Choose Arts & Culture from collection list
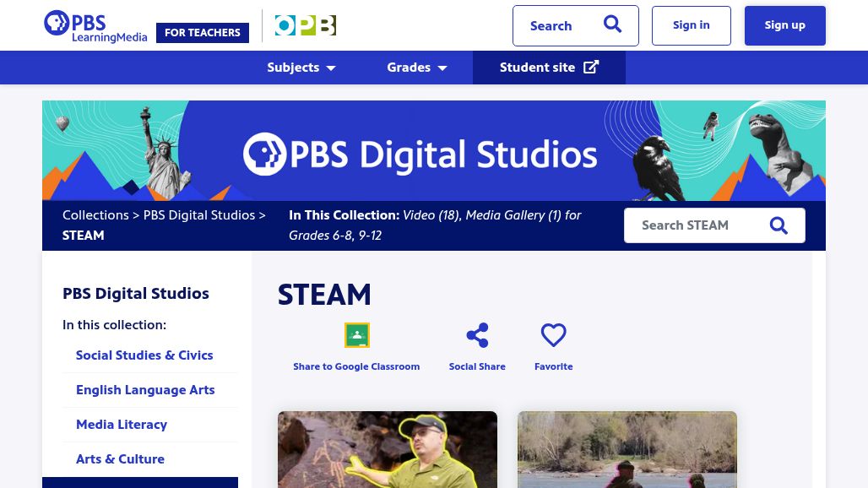Viewport: 868px width, 488px height. point(120,459)
